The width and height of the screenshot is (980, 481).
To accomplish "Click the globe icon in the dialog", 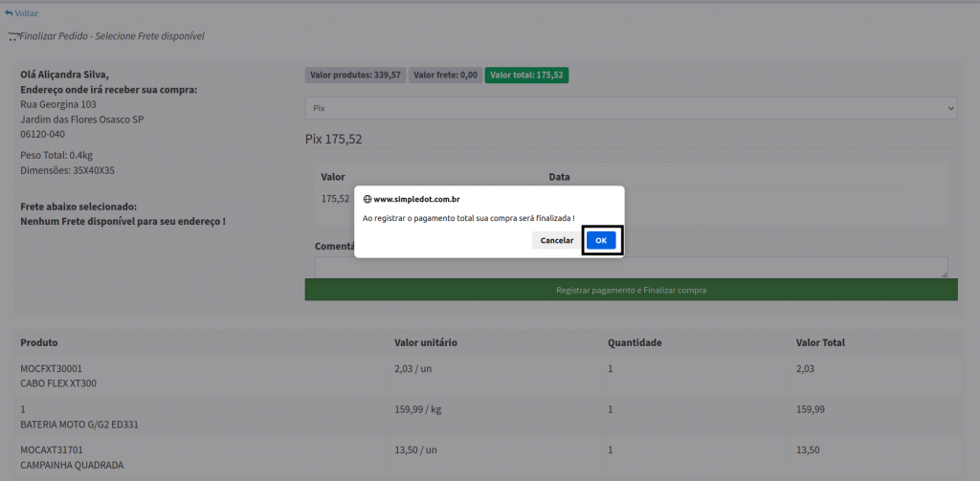I will (x=367, y=200).
